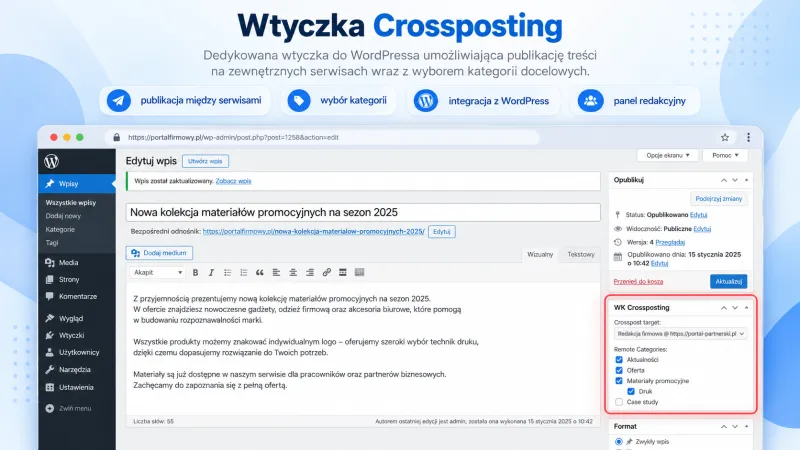Click the post title input field
This screenshot has width=800, height=450.
pos(363,212)
